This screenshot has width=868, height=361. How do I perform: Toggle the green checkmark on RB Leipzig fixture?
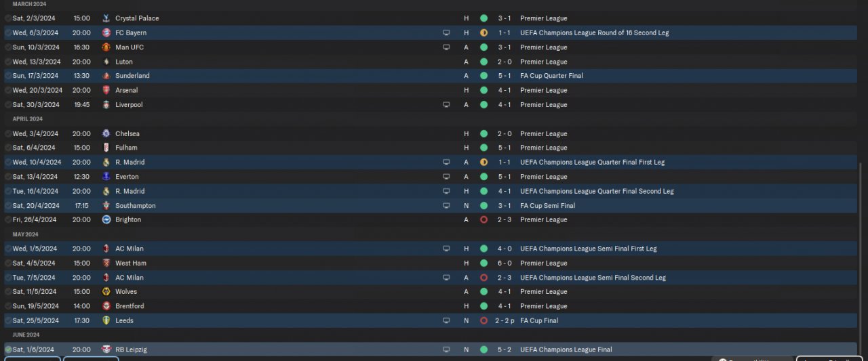click(x=8, y=349)
